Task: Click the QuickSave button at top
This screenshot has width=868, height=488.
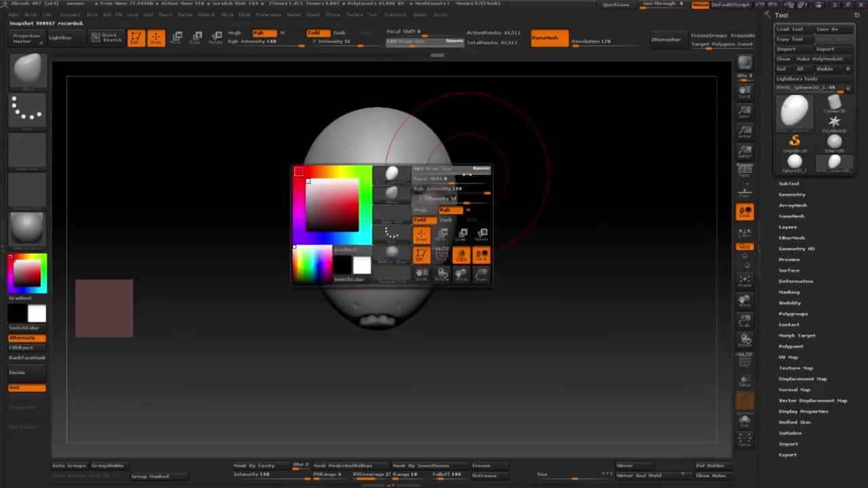Action: point(616,5)
